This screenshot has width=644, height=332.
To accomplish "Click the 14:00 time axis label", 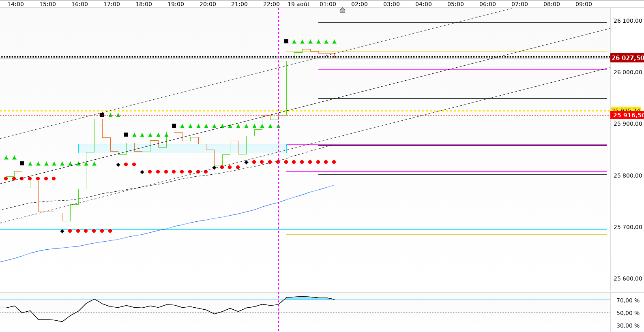I will (x=16, y=4).
